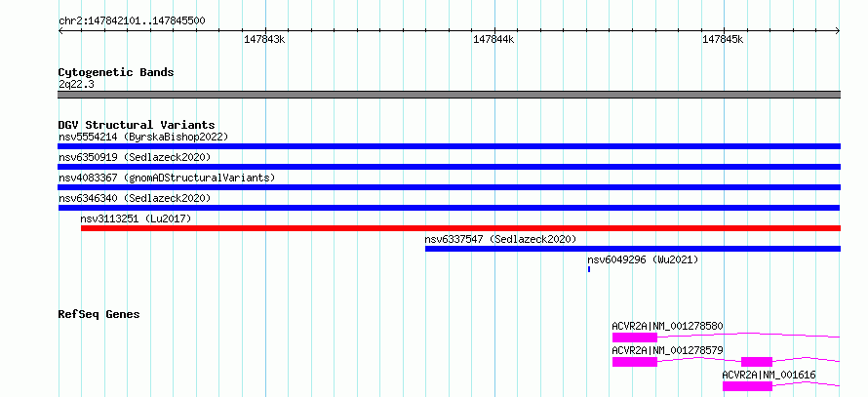Open the ACVR2A|NM_001616 transcript label
The height and width of the screenshot is (397, 868).
coord(769,375)
